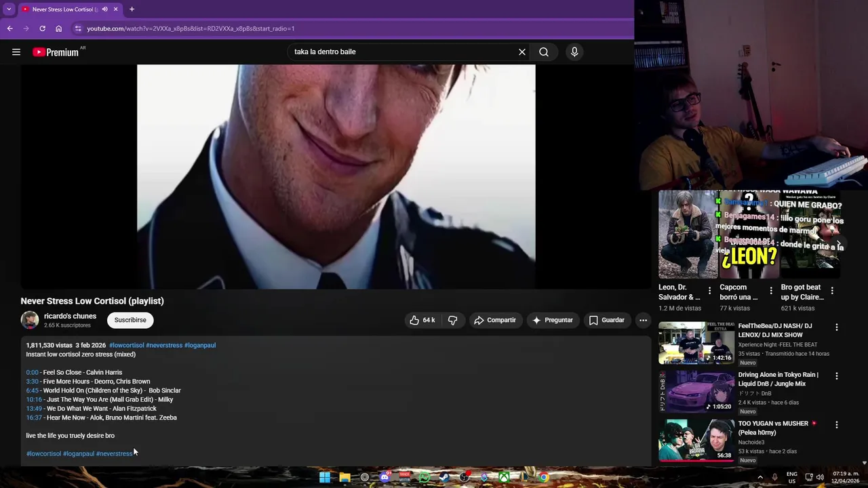Open FeelTheBea/DJ NASH video title
The height and width of the screenshot is (488, 868).
click(x=775, y=331)
